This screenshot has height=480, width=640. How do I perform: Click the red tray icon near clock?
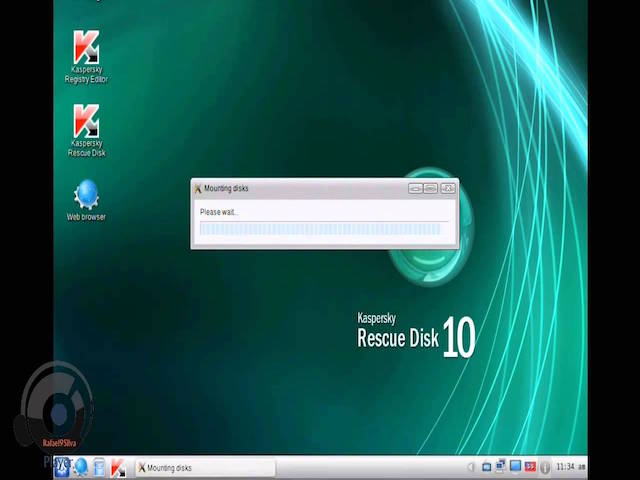pos(530,467)
